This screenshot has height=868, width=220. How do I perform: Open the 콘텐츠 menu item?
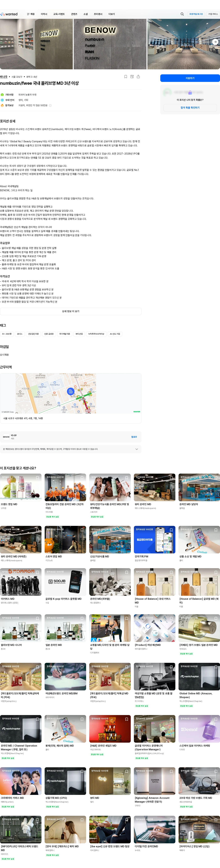[x=74, y=14]
